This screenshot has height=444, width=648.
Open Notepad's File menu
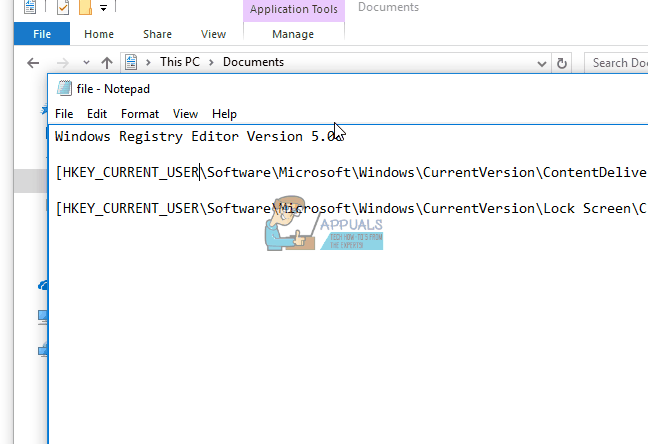pos(64,114)
